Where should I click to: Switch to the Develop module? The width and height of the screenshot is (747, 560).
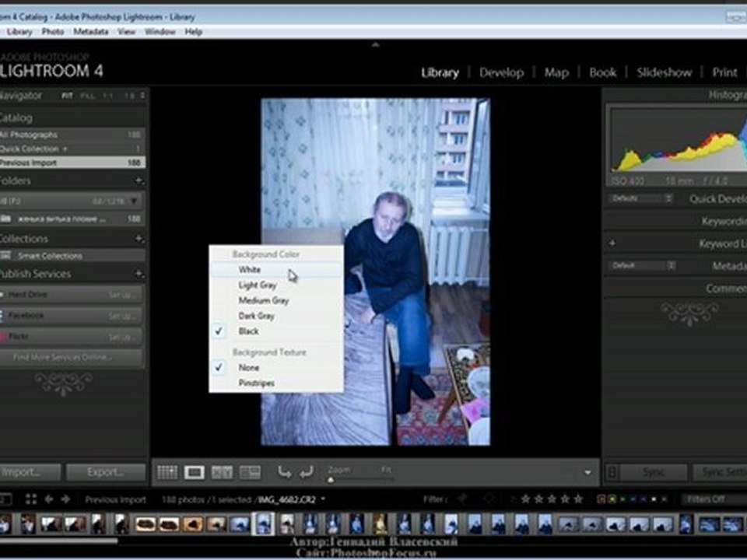[501, 72]
